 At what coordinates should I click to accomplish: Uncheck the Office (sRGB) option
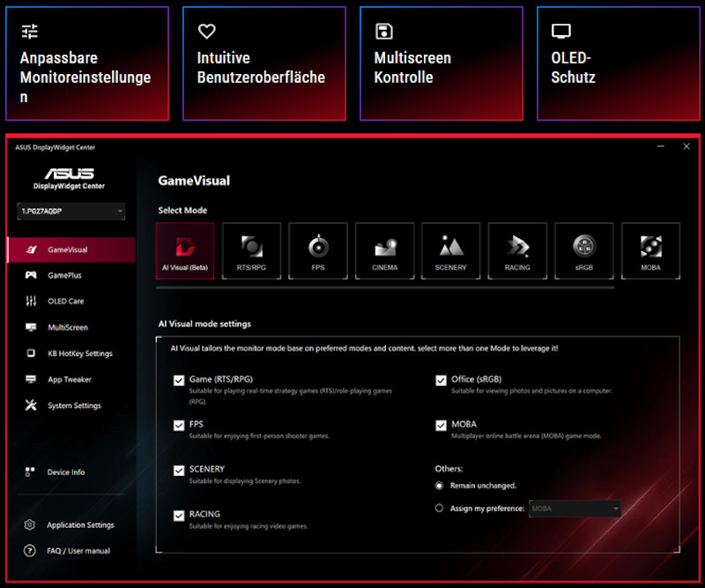click(x=442, y=381)
